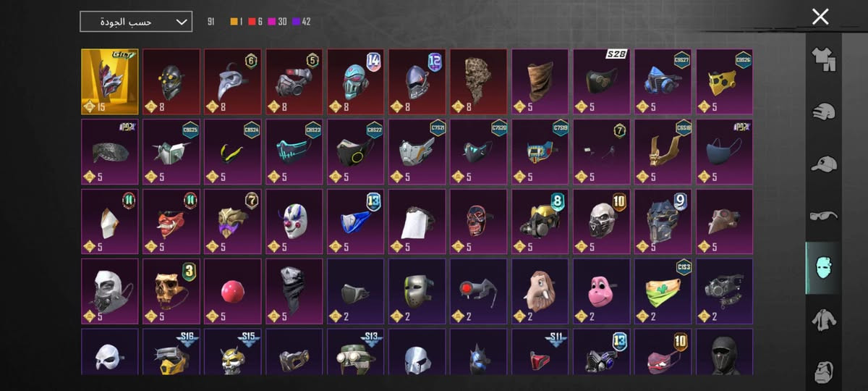868x391 pixels.
Task: Select the face mask category icon
Action: 823,267
